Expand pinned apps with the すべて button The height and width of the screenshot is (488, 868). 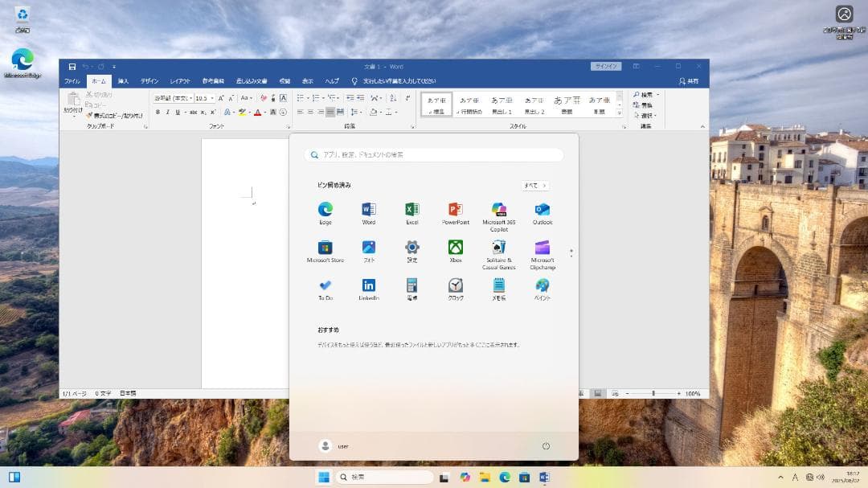coord(534,185)
